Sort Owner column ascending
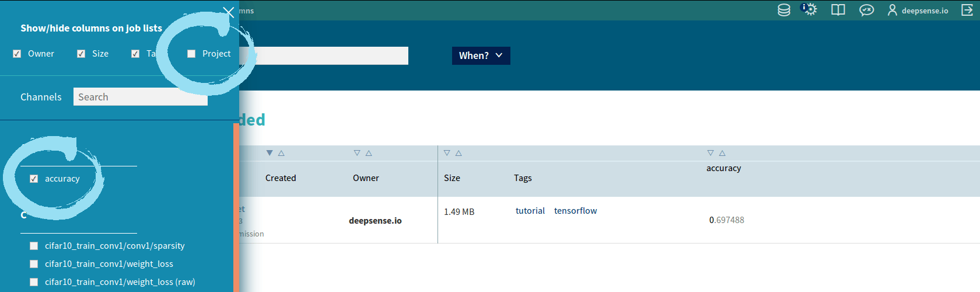 click(x=369, y=153)
